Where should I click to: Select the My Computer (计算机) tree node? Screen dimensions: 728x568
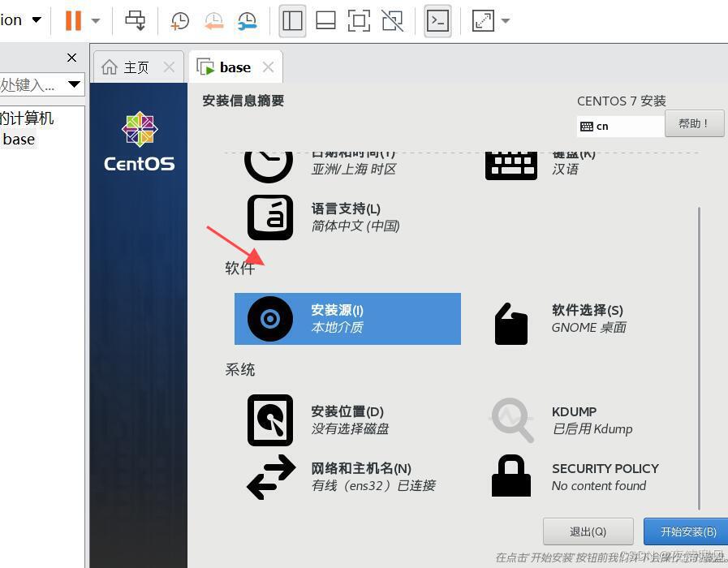tap(27, 118)
